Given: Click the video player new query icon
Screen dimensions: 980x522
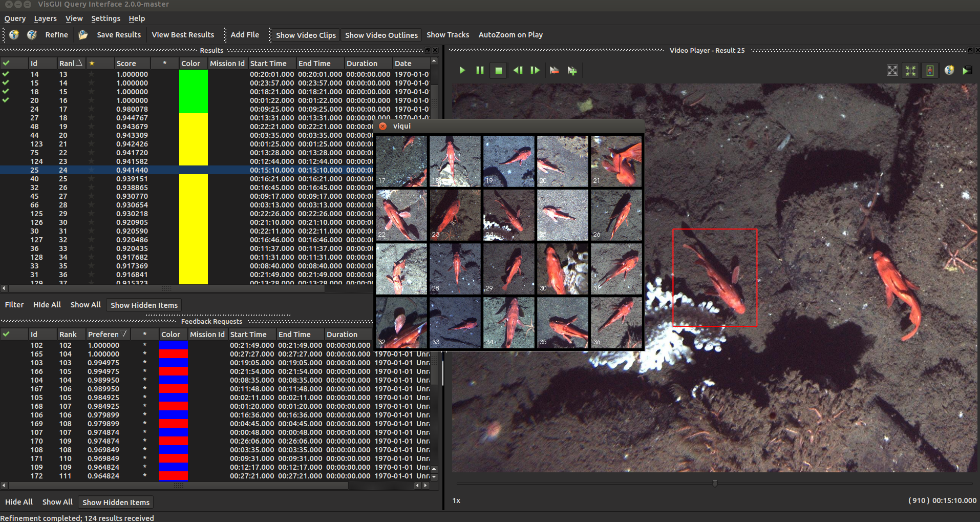Looking at the screenshot, I should point(949,70).
